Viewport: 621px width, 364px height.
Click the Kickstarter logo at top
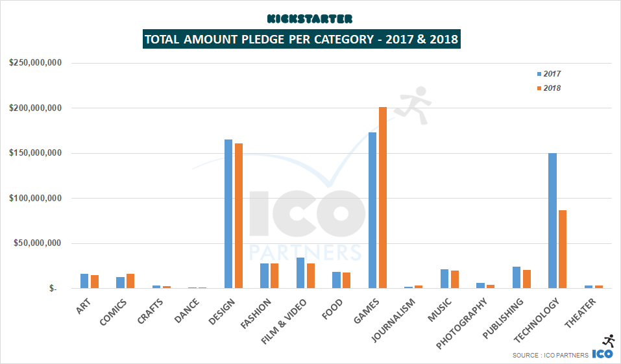pos(310,19)
